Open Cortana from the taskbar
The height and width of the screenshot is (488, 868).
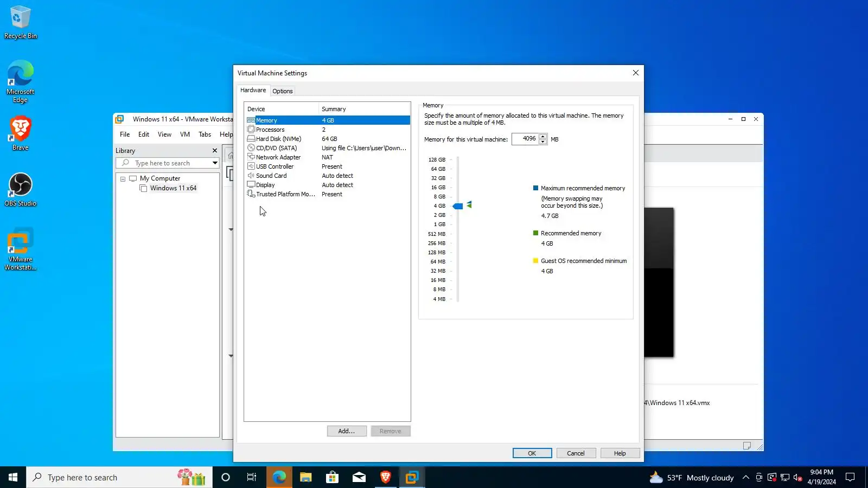pyautogui.click(x=226, y=477)
